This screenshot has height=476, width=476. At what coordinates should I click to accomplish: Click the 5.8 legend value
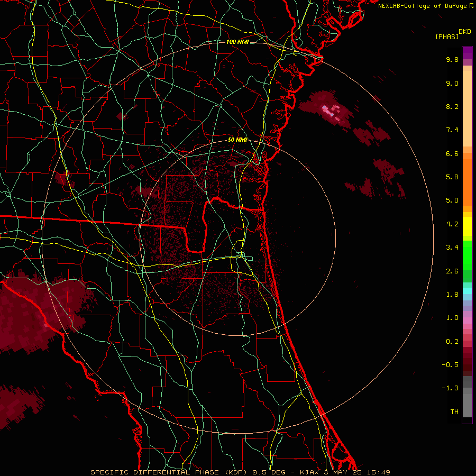tap(452, 177)
